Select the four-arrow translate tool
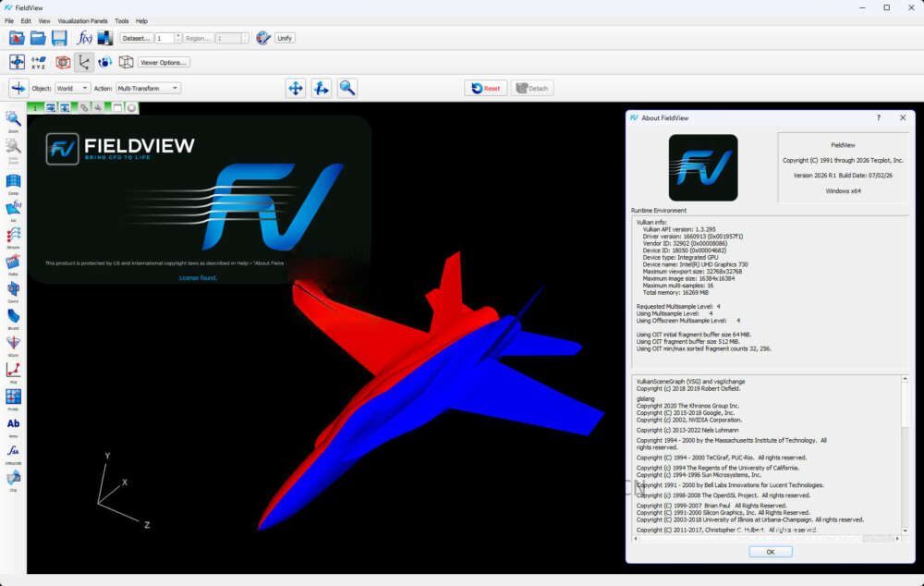This screenshot has height=586, width=924. click(296, 89)
